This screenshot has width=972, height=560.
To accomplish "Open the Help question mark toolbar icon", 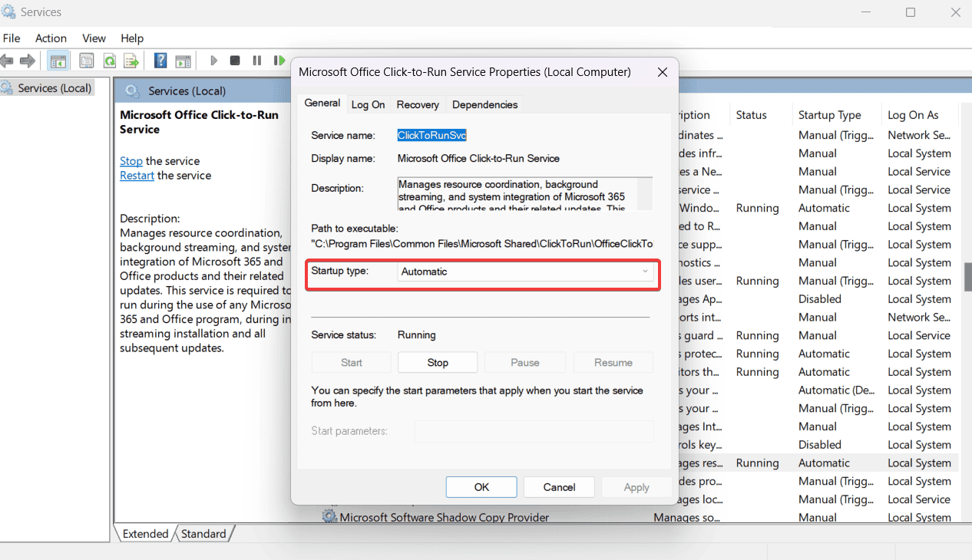I will (160, 61).
